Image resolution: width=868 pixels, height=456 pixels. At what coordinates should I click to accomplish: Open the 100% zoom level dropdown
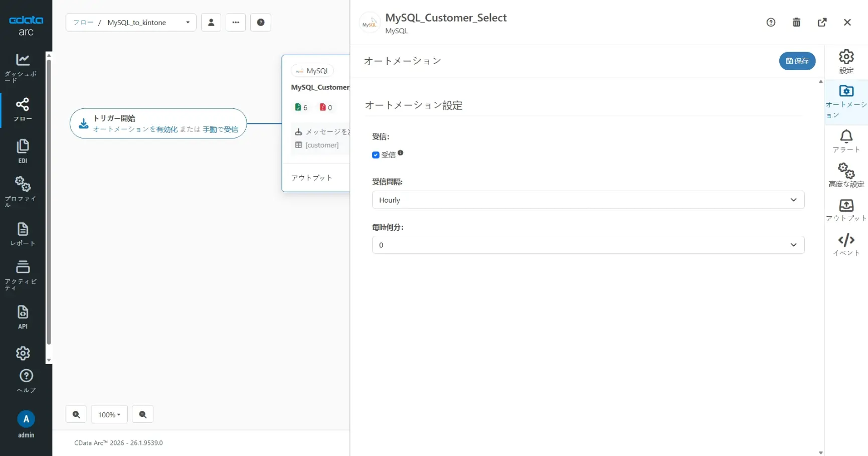[x=109, y=414]
